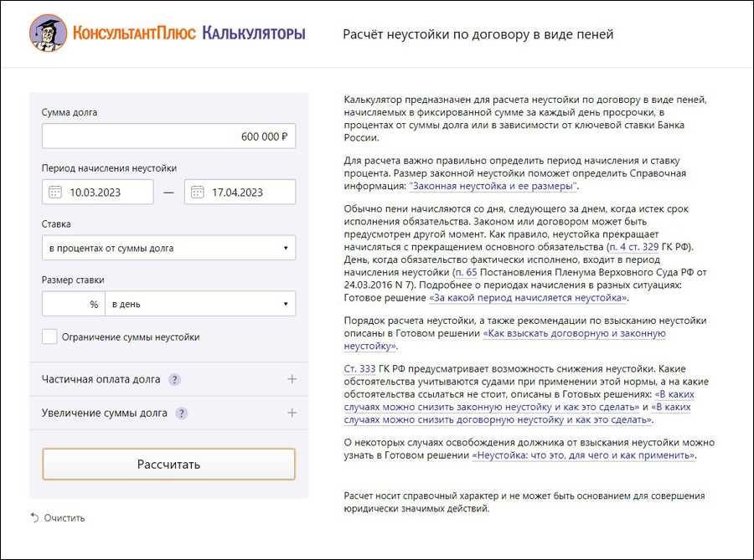This screenshot has height=560, width=754.
Task: Click help icon next to Увеличение суммы долга
Action: [x=181, y=414]
